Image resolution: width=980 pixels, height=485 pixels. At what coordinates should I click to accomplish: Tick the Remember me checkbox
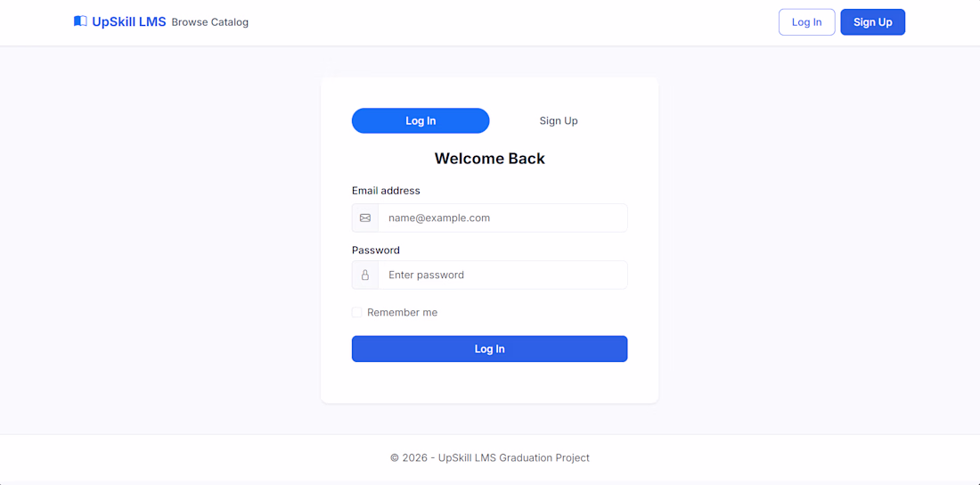pyautogui.click(x=357, y=312)
